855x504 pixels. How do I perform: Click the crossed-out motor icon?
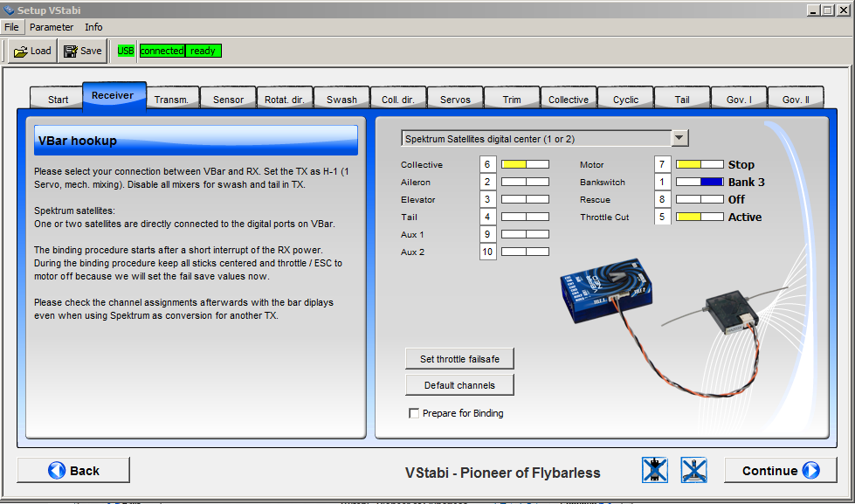(x=654, y=471)
